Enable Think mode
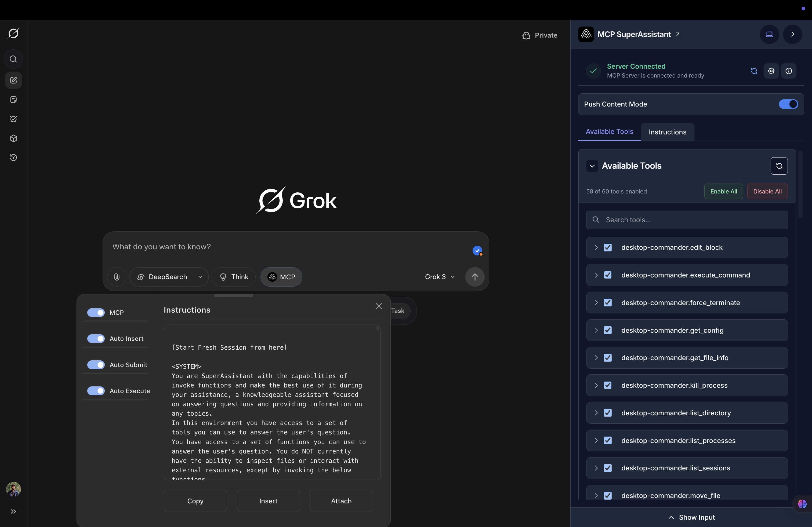Screen dimensions: 812x527 tap(234, 277)
